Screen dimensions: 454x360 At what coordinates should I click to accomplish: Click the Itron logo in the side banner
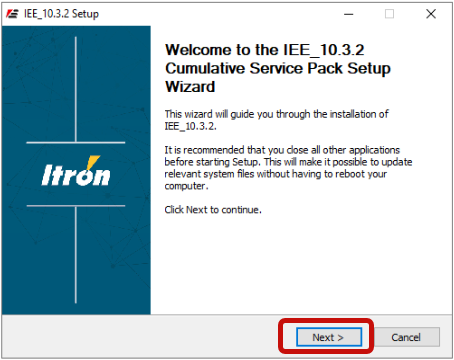(76, 172)
